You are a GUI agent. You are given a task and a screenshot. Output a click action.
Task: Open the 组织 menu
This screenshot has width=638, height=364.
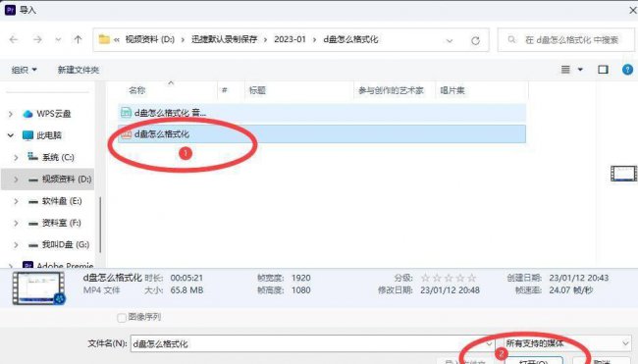click(24, 70)
